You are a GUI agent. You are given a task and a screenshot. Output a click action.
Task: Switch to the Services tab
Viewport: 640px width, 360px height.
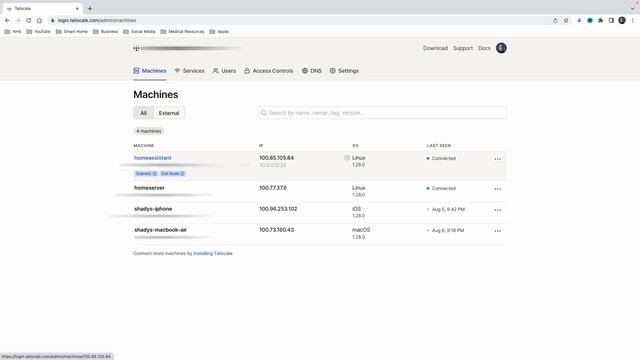click(x=189, y=71)
